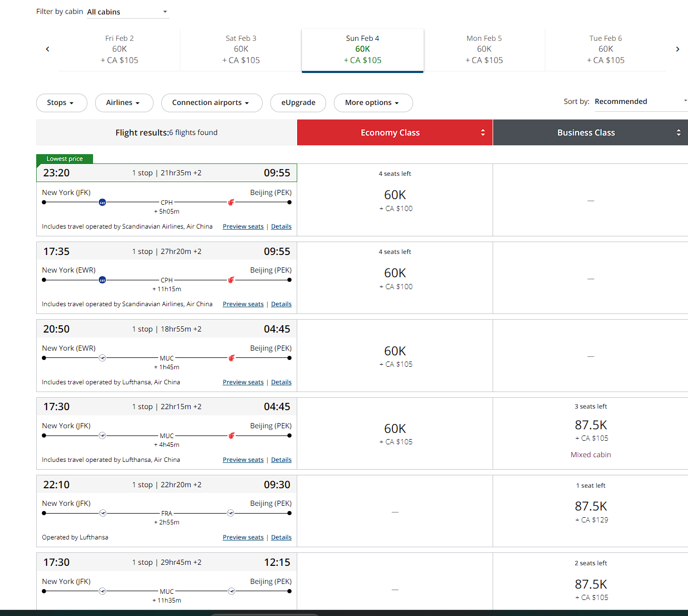Preview seats for 17:35 EWR flight

(243, 304)
